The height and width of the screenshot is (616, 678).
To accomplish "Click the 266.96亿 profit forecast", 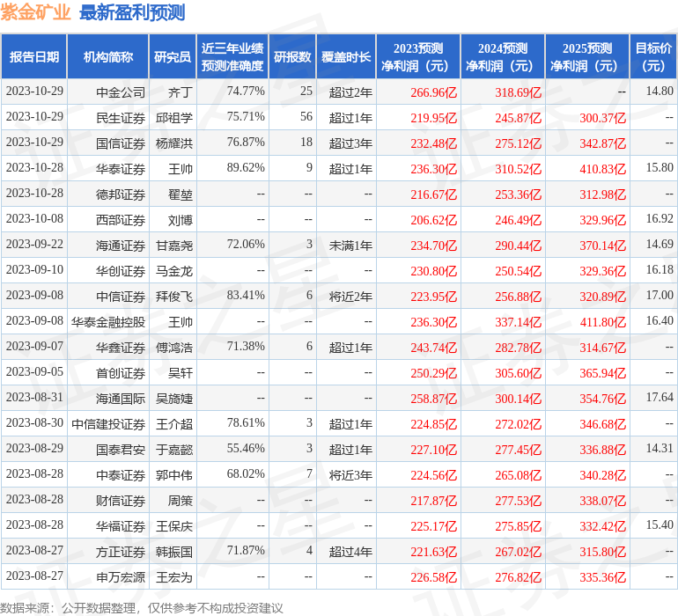I will pyautogui.click(x=434, y=92).
